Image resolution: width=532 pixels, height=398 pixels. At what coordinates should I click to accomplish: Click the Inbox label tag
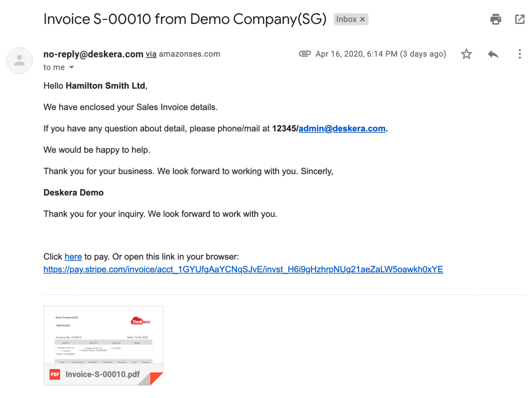click(x=346, y=19)
